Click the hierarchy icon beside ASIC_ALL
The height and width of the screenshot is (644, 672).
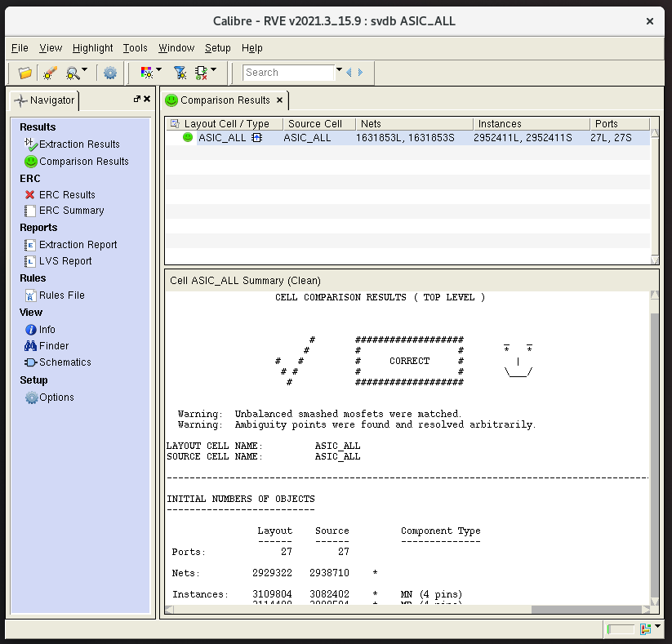click(x=256, y=138)
